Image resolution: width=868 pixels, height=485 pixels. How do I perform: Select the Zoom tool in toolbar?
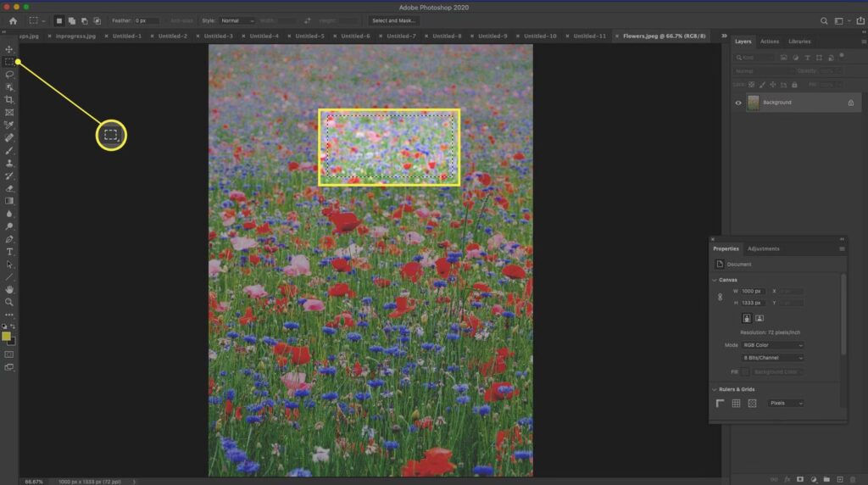9,302
